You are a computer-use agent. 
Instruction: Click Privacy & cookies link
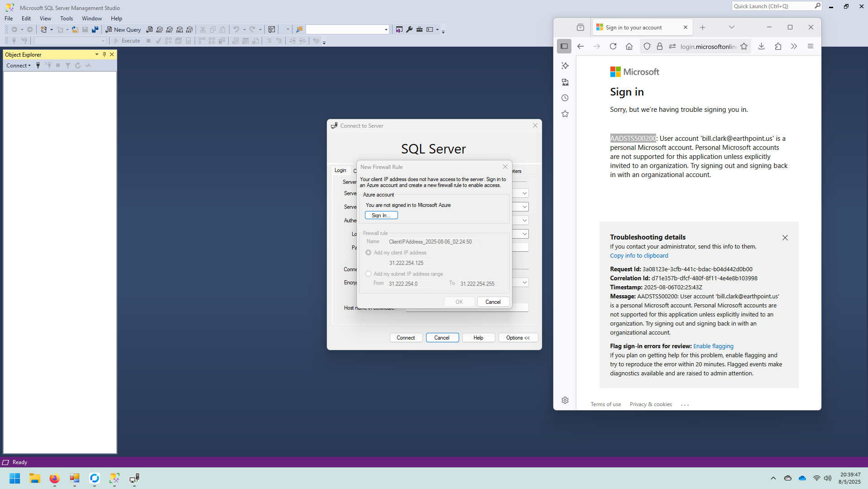click(x=651, y=404)
